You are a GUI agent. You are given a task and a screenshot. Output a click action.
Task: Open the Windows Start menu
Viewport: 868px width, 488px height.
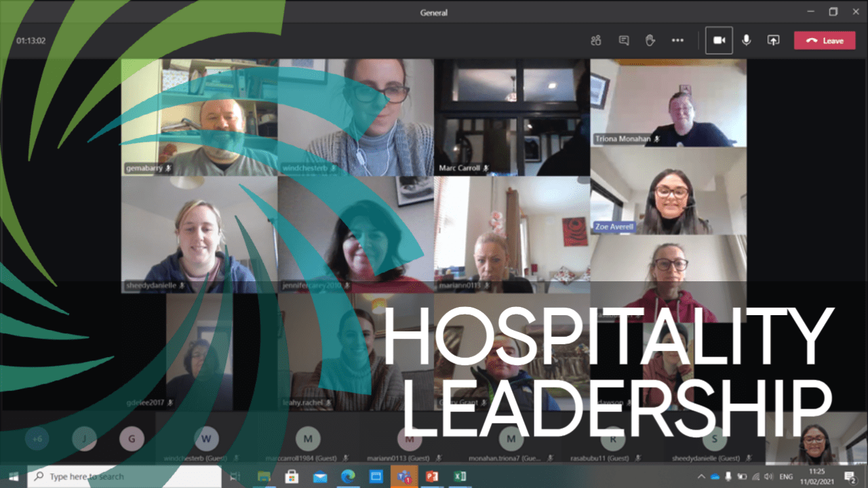click(x=14, y=476)
